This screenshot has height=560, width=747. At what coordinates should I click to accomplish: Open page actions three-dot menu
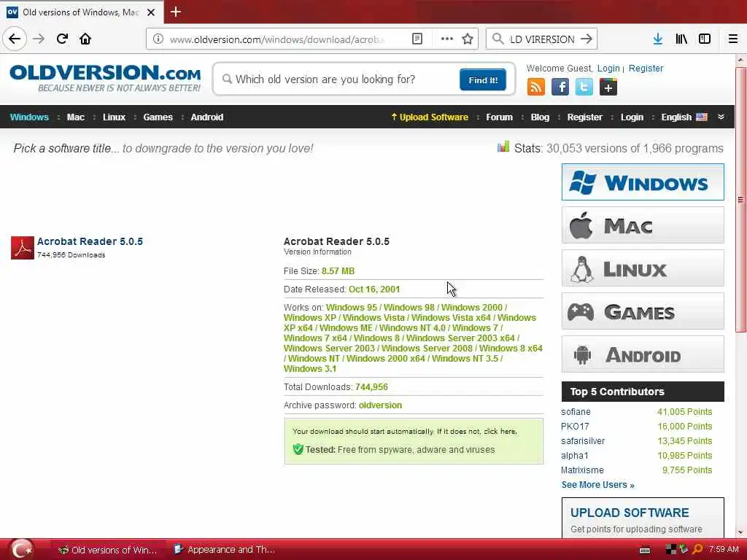tap(447, 39)
